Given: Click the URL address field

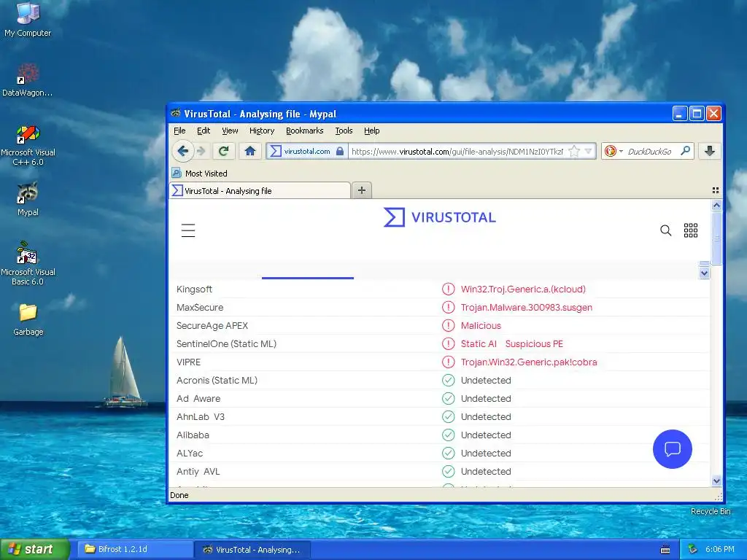Looking at the screenshot, I should [457, 152].
